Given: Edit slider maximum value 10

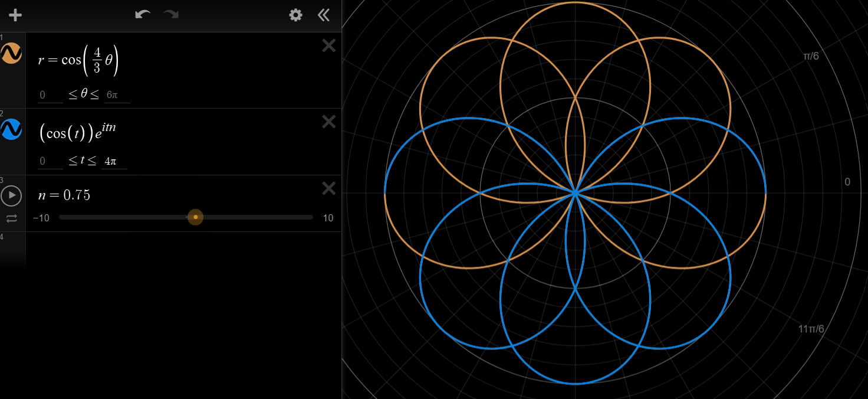Looking at the screenshot, I should pyautogui.click(x=328, y=218).
